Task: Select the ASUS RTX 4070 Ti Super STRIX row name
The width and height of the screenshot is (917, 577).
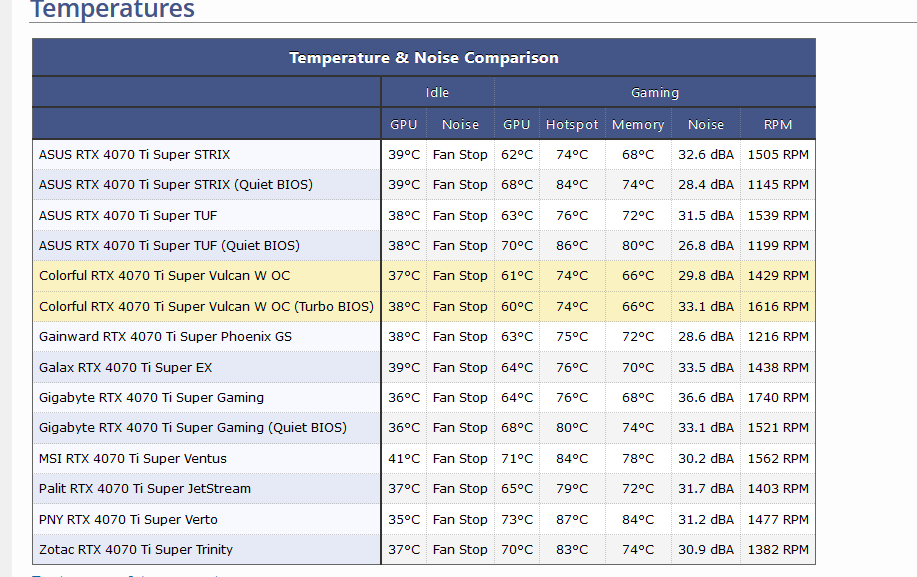Action: point(135,154)
